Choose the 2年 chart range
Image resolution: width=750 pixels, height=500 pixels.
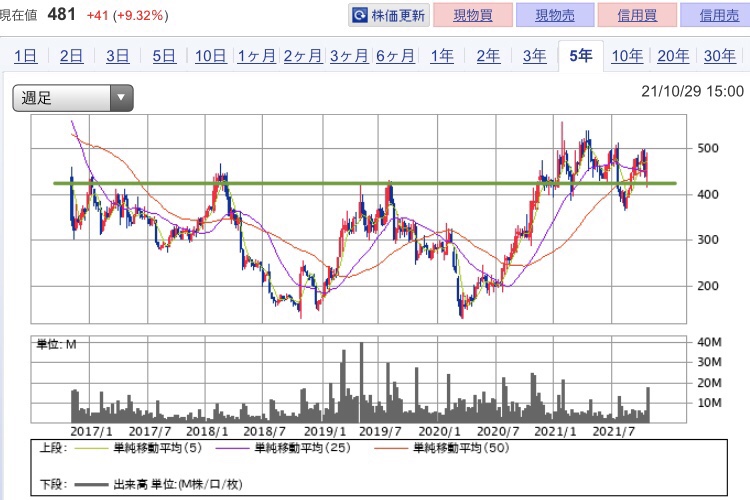(x=488, y=56)
